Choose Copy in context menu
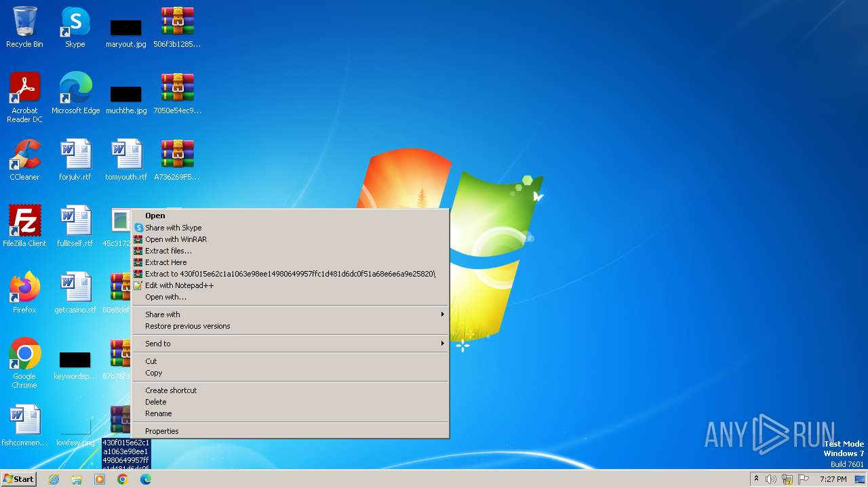868x488 pixels. (290, 373)
